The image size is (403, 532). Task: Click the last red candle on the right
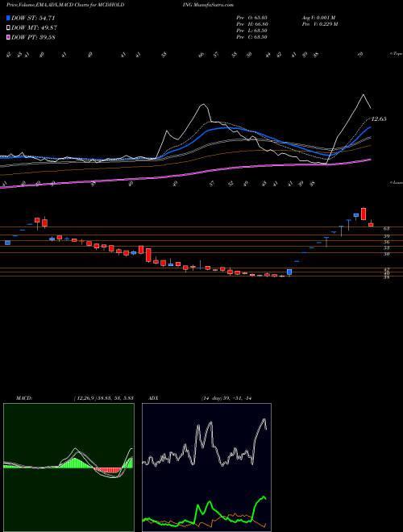pos(371,224)
